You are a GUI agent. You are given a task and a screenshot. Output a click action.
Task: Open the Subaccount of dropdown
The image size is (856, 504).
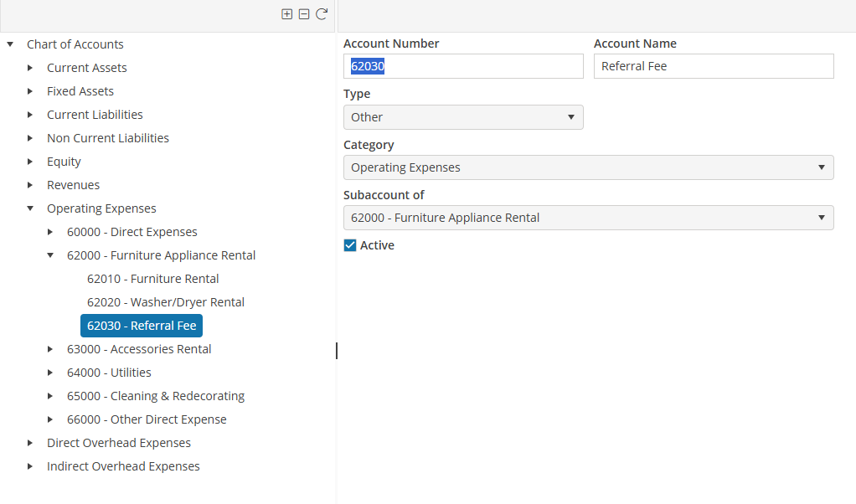point(588,218)
